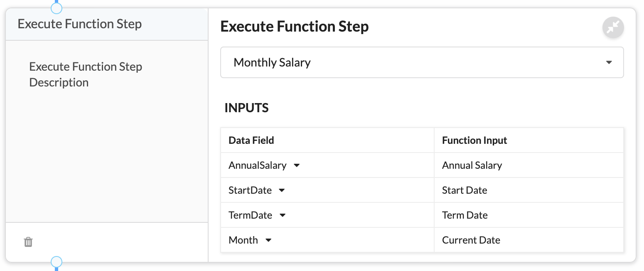The width and height of the screenshot is (644, 271).
Task: Collapse panel using the shrink arrows icon
Action: pos(613,27)
